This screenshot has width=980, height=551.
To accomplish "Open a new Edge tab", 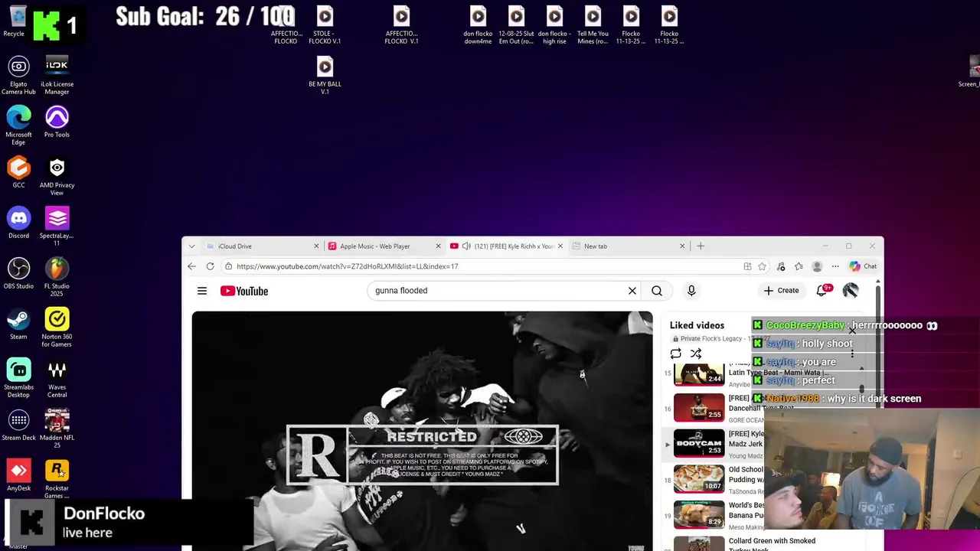I will tap(701, 246).
